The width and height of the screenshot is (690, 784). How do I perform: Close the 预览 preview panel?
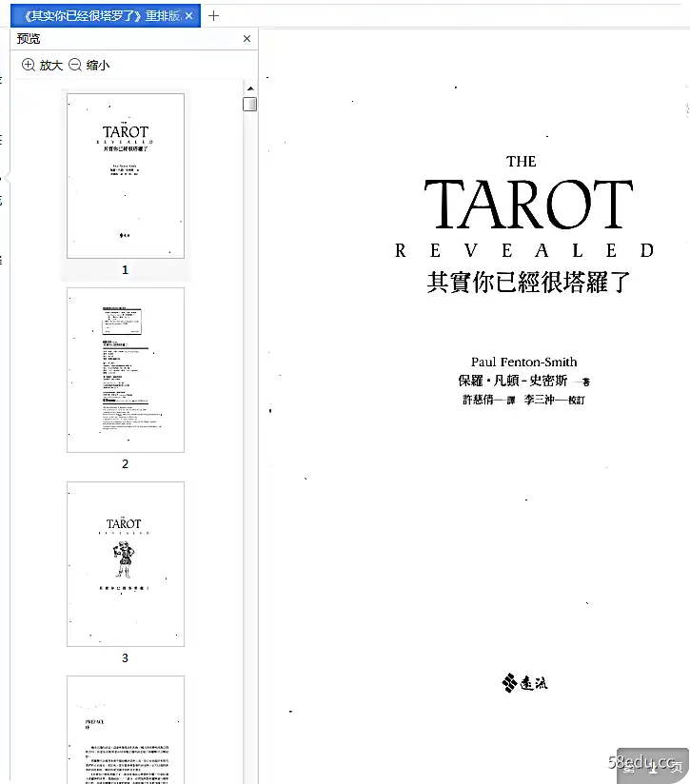click(x=247, y=38)
